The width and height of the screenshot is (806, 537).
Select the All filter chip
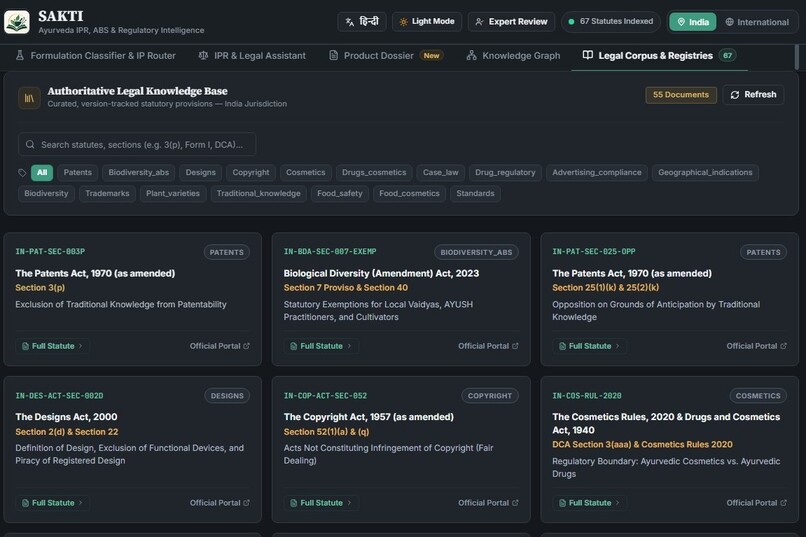click(42, 173)
